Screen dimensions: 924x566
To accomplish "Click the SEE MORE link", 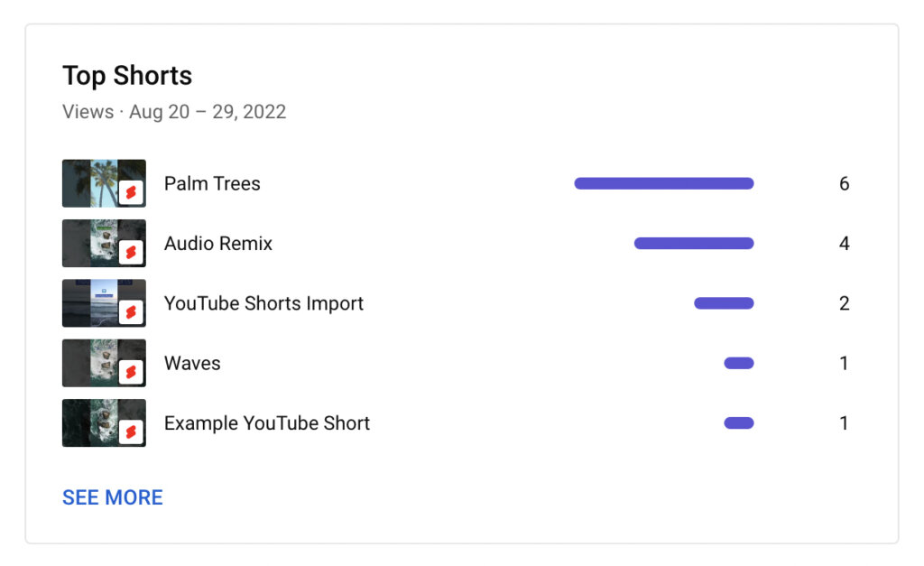I will [112, 496].
